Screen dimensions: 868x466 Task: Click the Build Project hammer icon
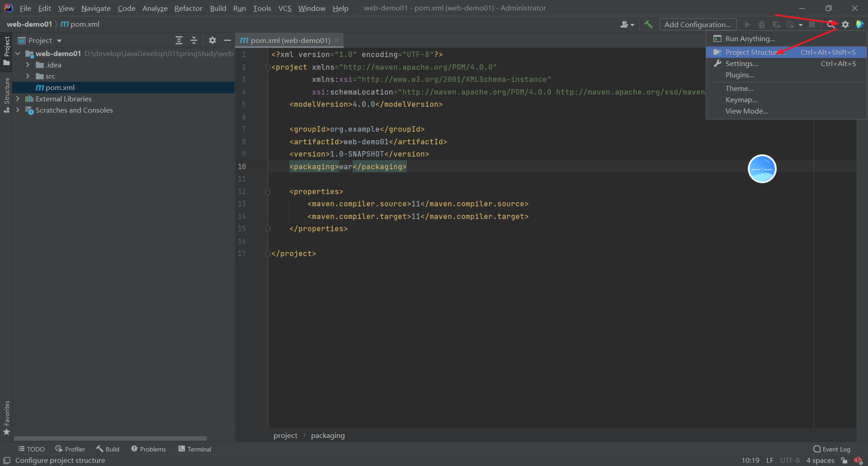(x=648, y=24)
